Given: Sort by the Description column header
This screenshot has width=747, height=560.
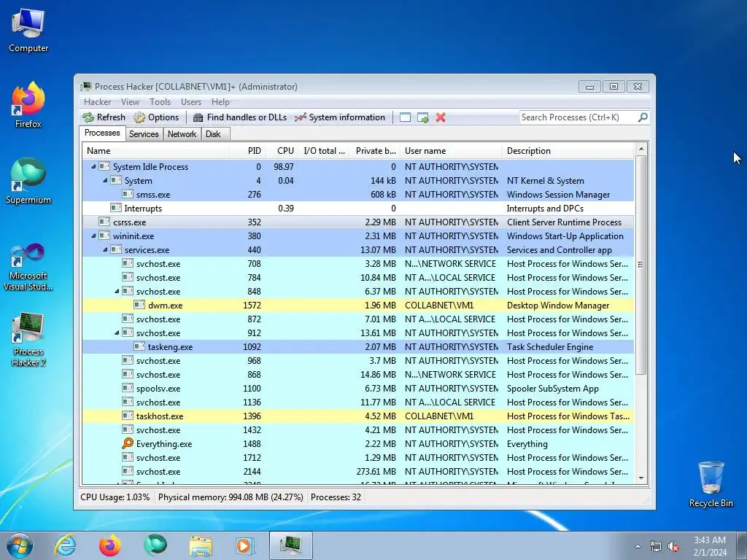Looking at the screenshot, I should click(x=568, y=150).
